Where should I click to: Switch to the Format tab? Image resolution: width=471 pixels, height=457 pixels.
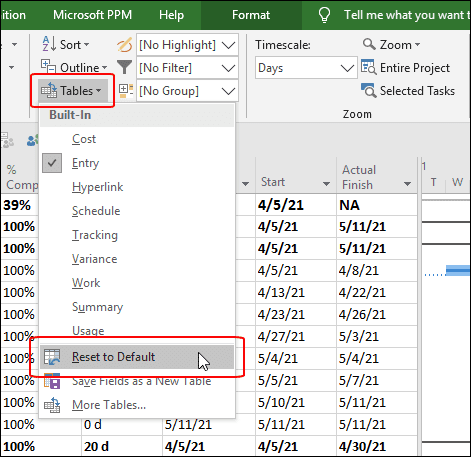click(x=251, y=15)
